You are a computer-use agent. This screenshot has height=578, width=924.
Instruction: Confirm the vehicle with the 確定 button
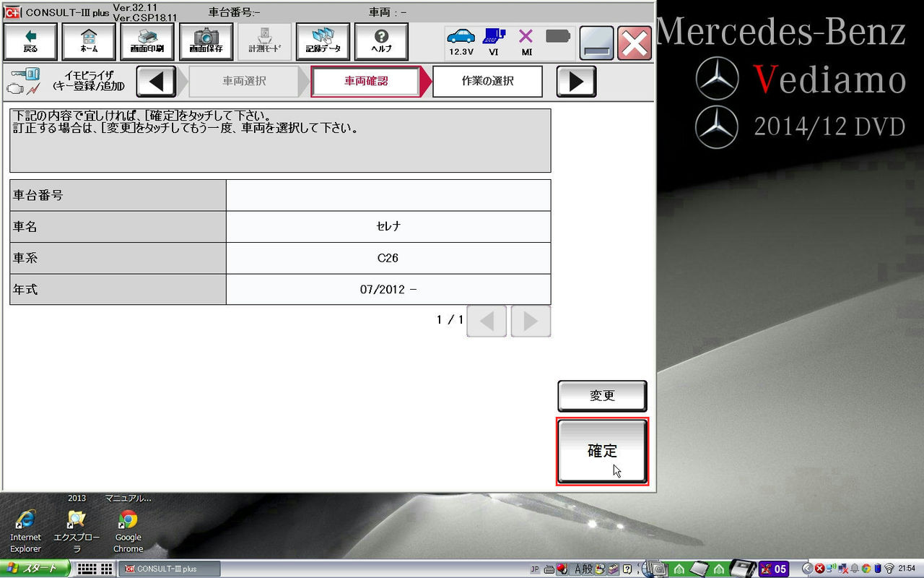602,452
